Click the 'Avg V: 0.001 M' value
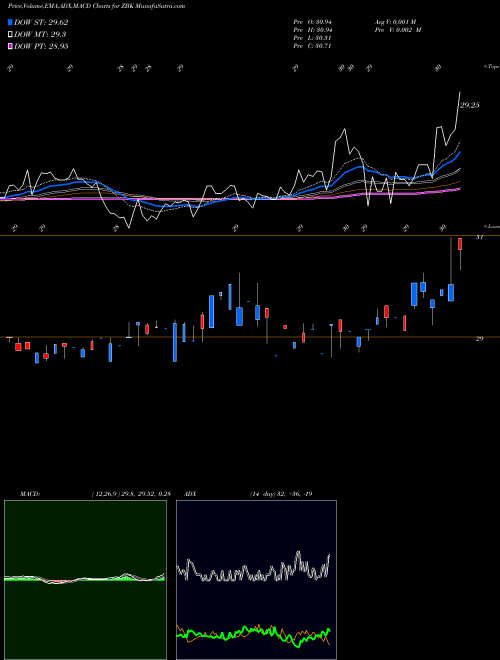This screenshot has height=660, width=500. pos(395,22)
